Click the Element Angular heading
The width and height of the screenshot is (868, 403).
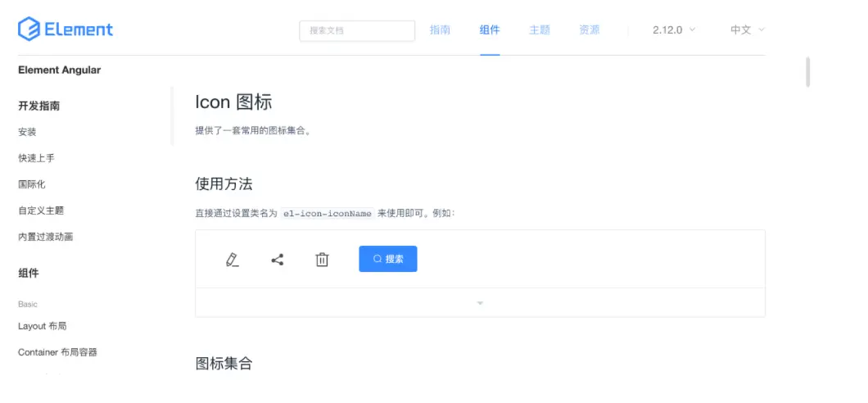click(59, 70)
